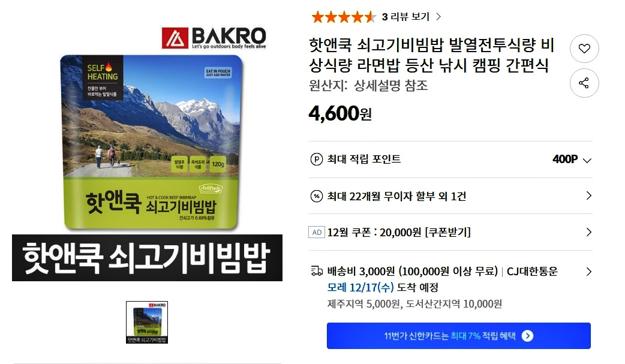Select the small product thumbnail
625x364 pixels.
(x=147, y=322)
